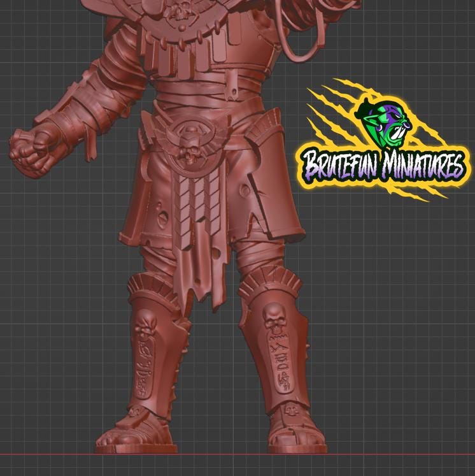Select the skull belt buckle on model

[190, 154]
